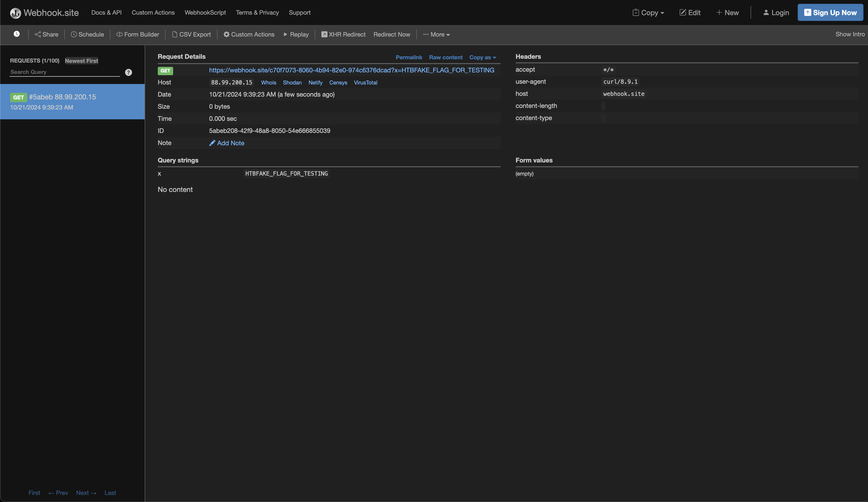Open WebhookScript page
Viewport: 868px width, 502px height.
click(205, 12)
